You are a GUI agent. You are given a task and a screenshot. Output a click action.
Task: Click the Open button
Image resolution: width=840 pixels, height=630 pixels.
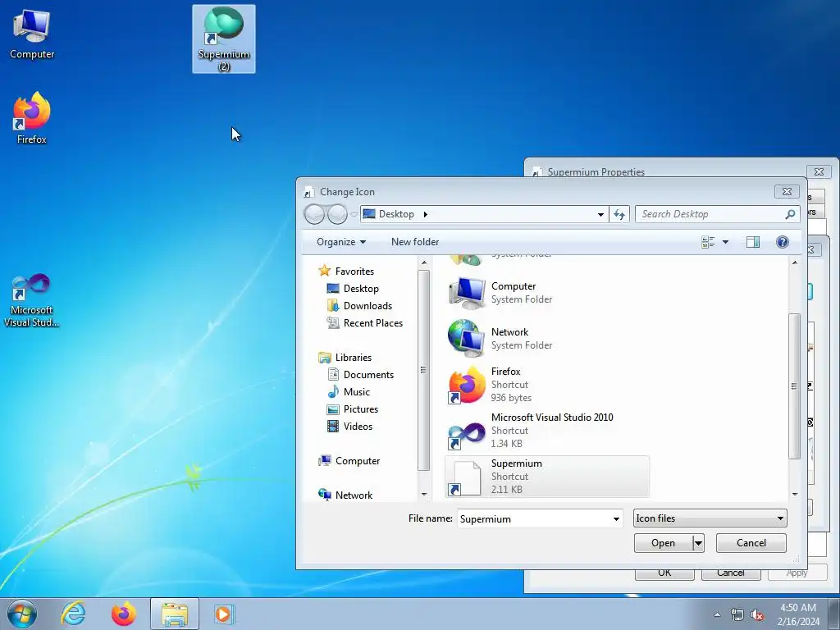(x=663, y=543)
